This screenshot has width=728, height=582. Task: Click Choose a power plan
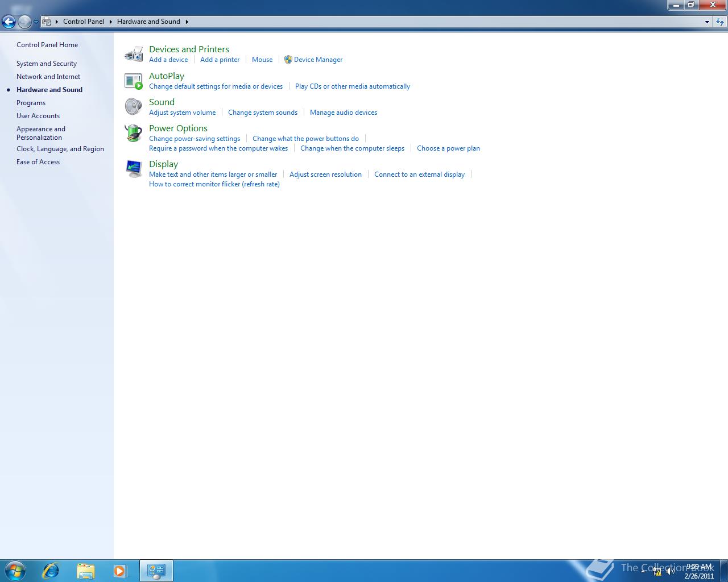448,148
